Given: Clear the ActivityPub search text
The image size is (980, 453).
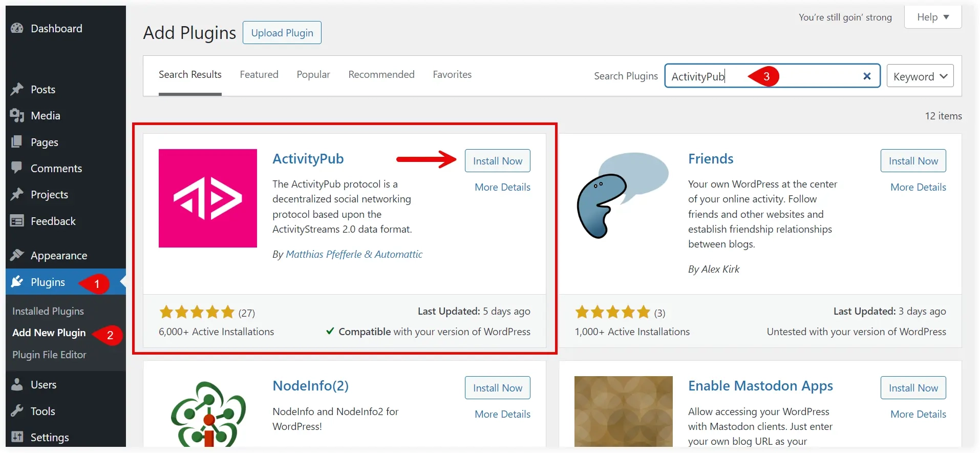Looking at the screenshot, I should [x=867, y=76].
